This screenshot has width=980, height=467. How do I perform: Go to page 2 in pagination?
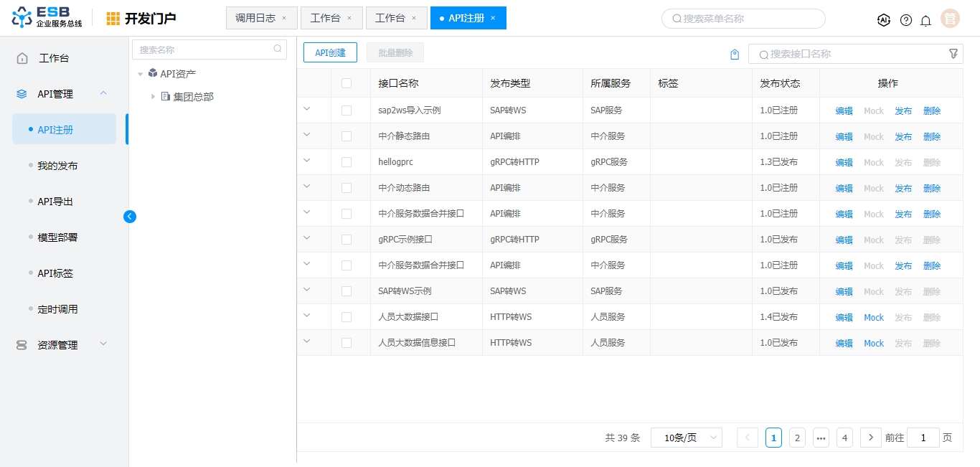tap(797, 438)
